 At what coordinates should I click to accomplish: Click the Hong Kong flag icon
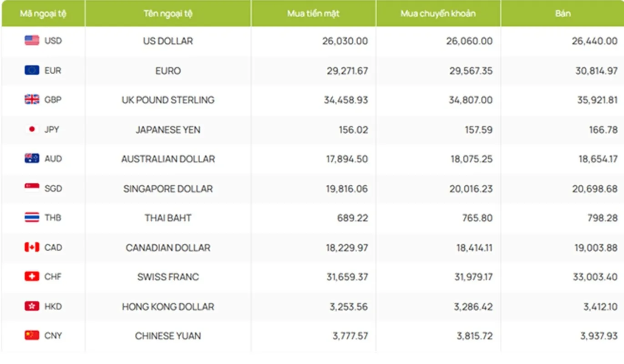click(32, 306)
